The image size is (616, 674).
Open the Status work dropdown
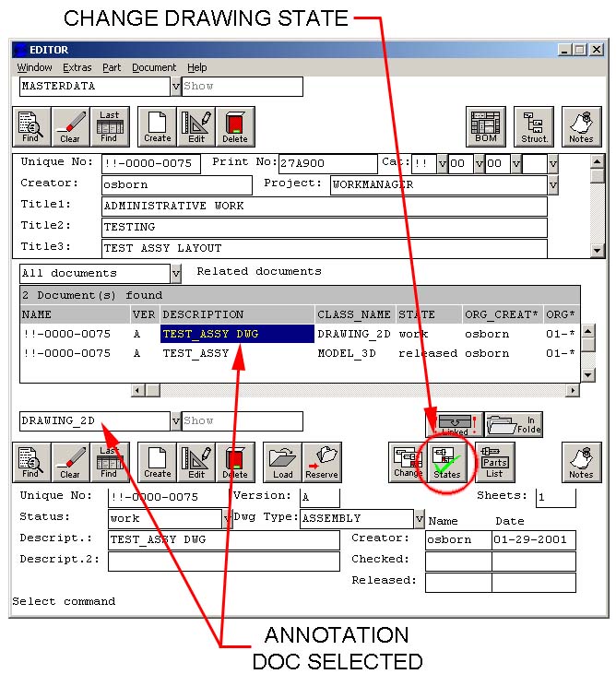pyautogui.click(x=228, y=518)
